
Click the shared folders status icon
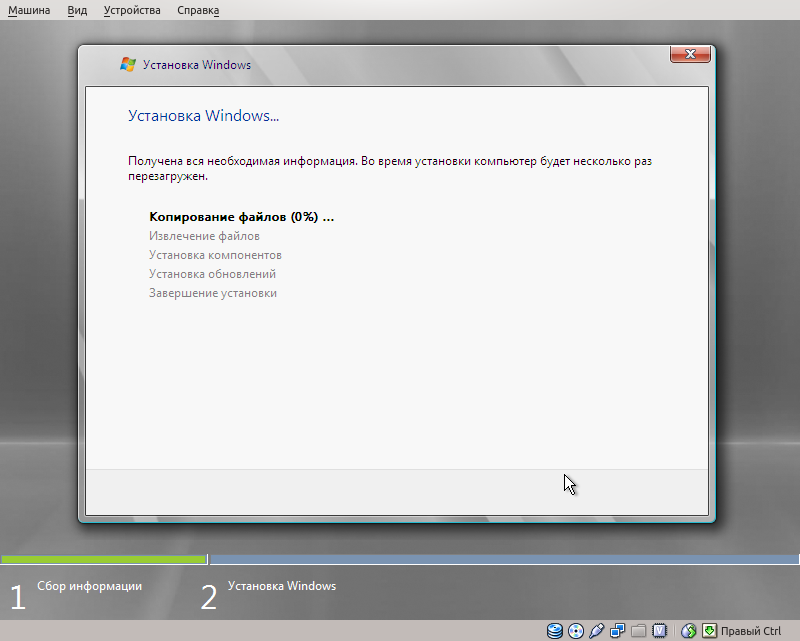637,630
